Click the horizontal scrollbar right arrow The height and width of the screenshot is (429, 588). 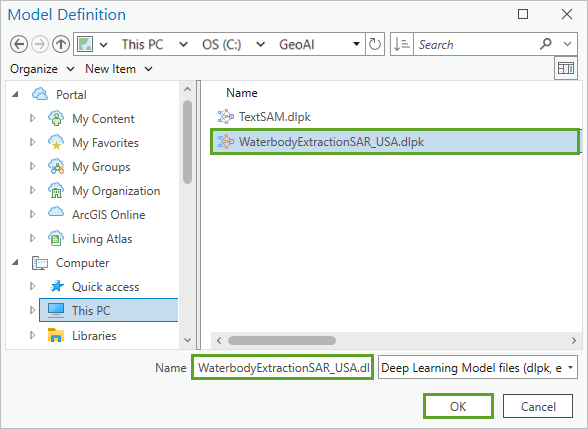573,340
